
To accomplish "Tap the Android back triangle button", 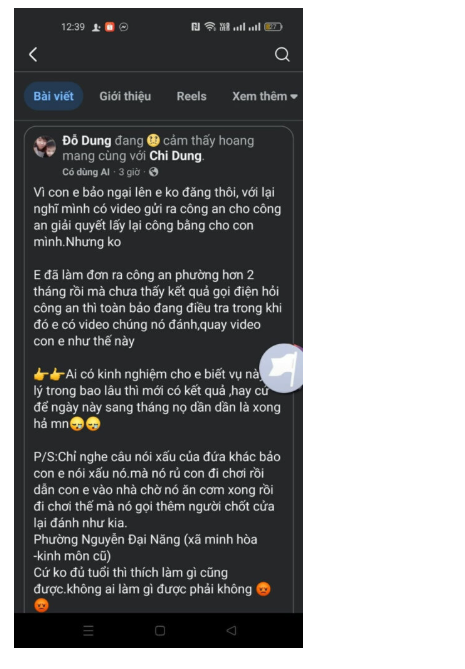I will (231, 630).
